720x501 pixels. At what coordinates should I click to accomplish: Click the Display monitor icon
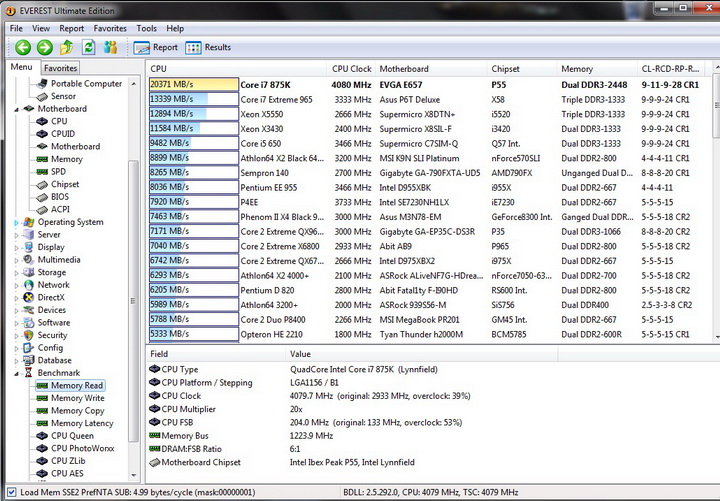(x=29, y=247)
